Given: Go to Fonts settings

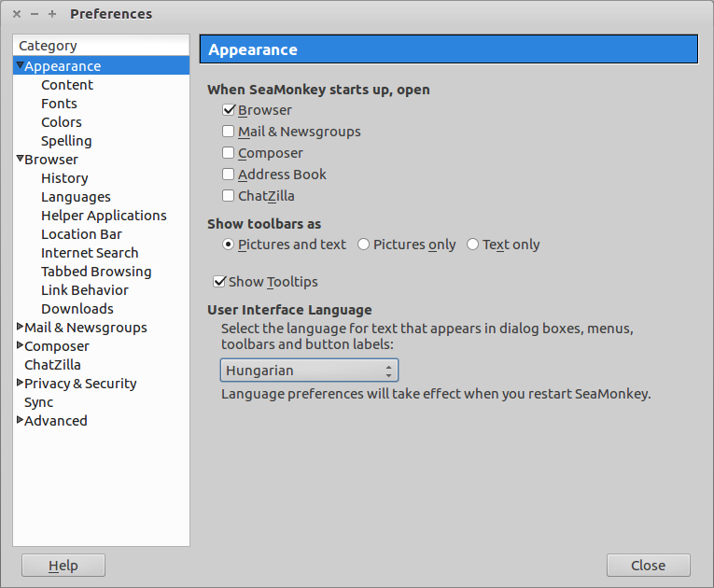Looking at the screenshot, I should click(59, 104).
